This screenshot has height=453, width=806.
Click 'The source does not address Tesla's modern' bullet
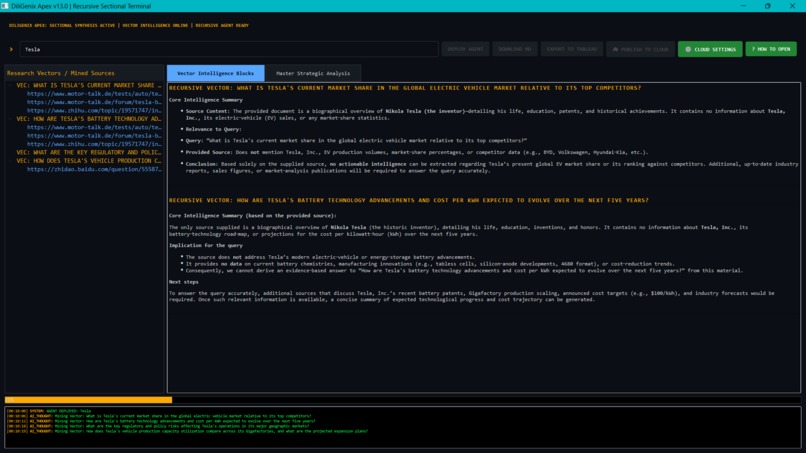coord(330,257)
